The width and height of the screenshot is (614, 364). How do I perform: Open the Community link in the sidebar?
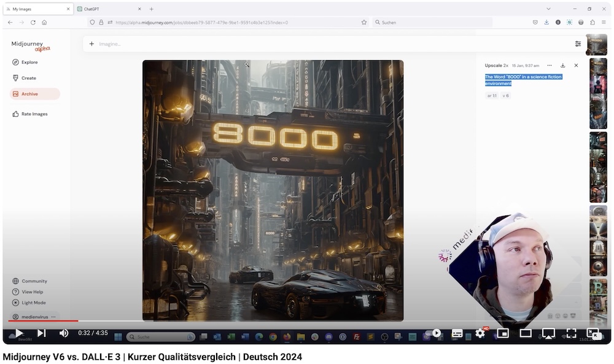(x=29, y=281)
